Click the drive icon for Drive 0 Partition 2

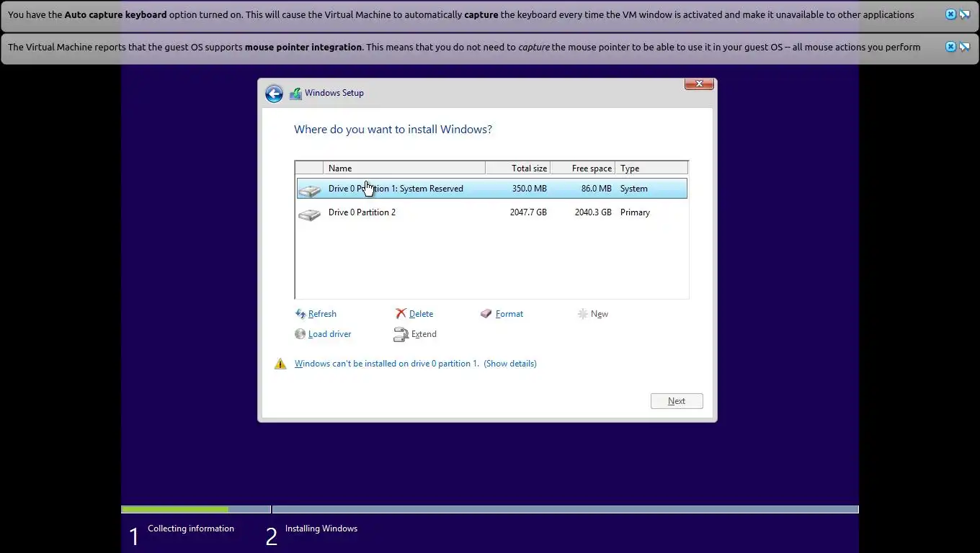click(310, 213)
